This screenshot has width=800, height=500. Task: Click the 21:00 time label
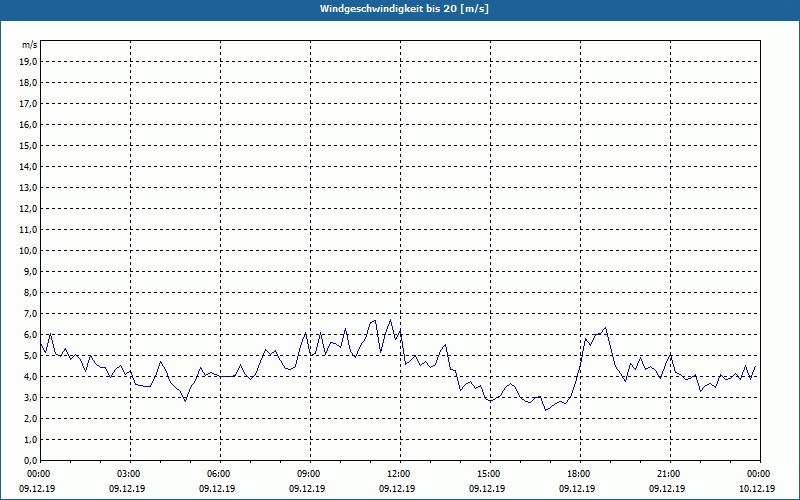(x=670, y=474)
